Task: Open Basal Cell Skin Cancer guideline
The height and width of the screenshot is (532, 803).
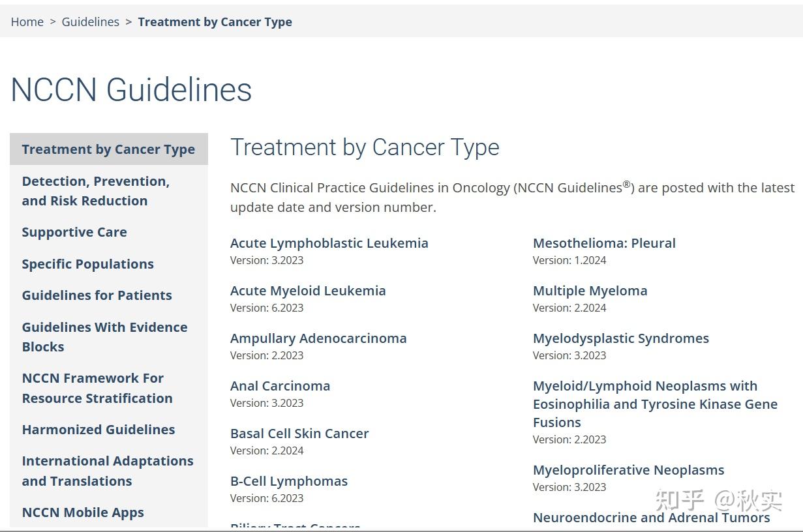Action: pos(299,434)
